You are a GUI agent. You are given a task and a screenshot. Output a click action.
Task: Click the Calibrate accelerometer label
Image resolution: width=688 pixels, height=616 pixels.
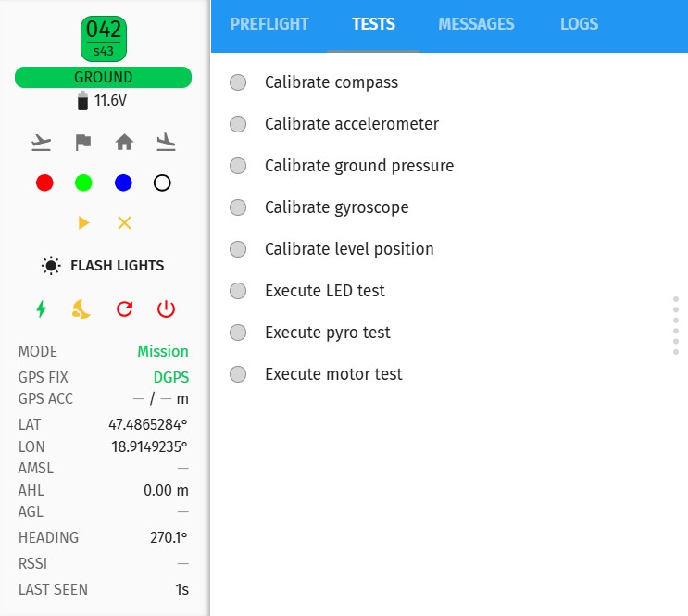pyautogui.click(x=352, y=124)
